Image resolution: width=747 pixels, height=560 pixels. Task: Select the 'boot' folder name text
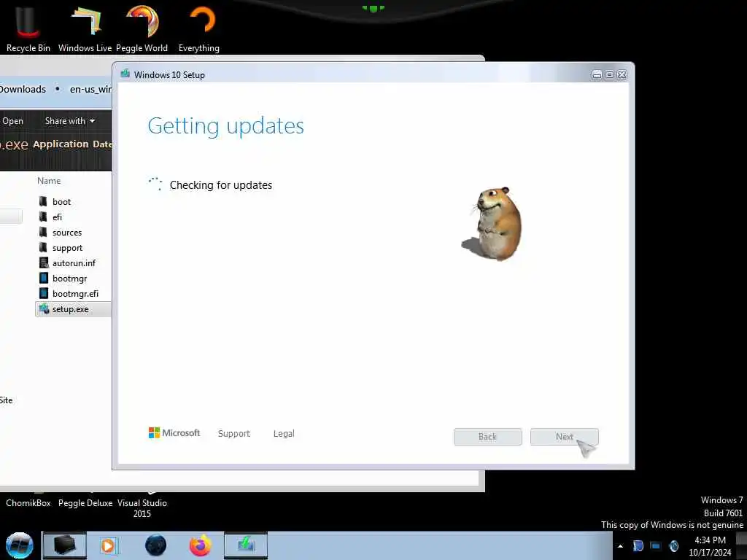point(61,201)
